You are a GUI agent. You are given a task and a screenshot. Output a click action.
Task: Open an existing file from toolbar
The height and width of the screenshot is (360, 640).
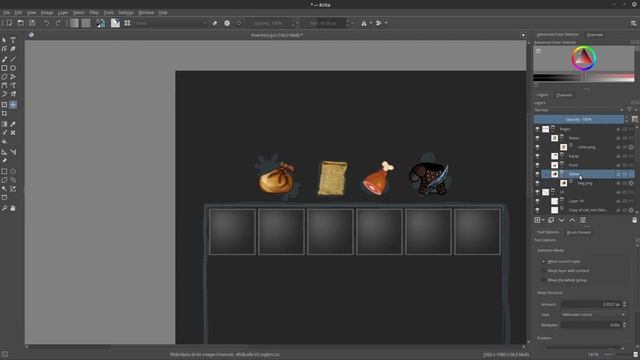[20, 23]
